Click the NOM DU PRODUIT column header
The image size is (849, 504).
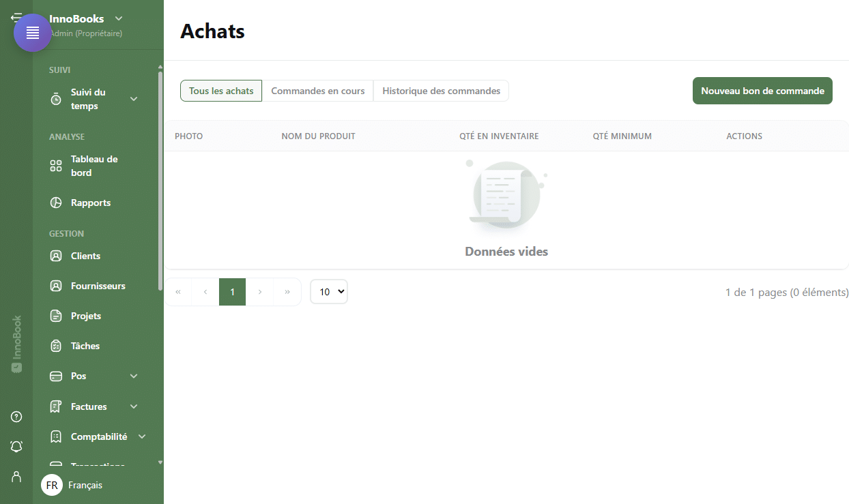318,136
